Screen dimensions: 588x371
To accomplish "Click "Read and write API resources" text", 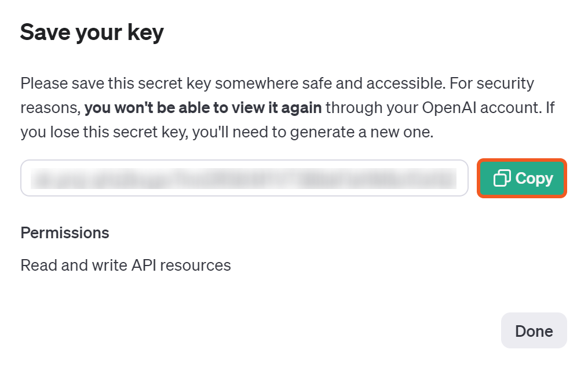I will pos(126,265).
